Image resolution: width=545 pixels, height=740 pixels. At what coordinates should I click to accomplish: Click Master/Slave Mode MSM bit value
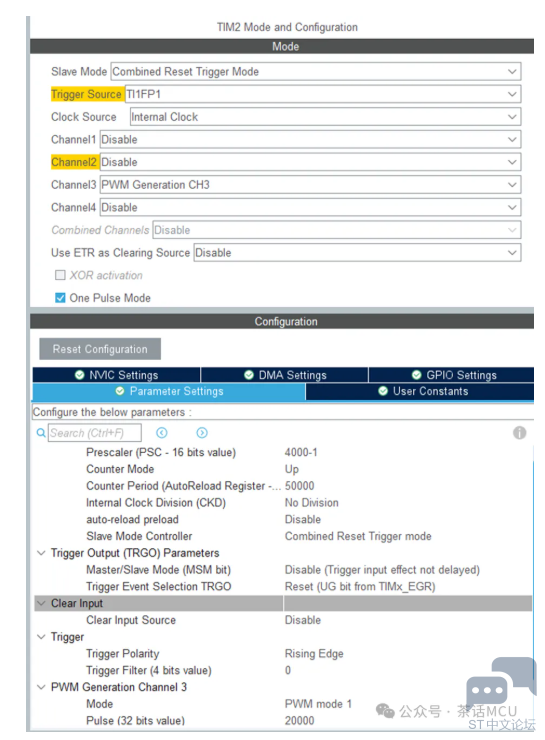(x=382, y=570)
